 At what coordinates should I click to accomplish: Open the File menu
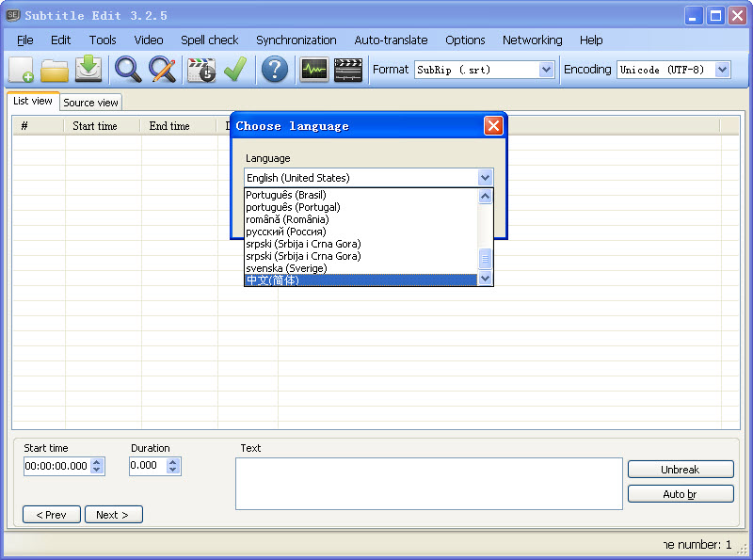pos(25,40)
